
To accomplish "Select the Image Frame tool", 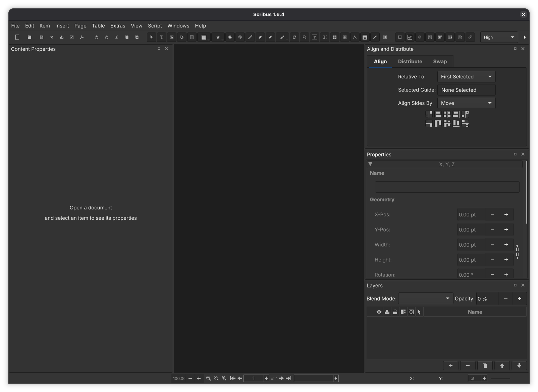I will coord(172,37).
